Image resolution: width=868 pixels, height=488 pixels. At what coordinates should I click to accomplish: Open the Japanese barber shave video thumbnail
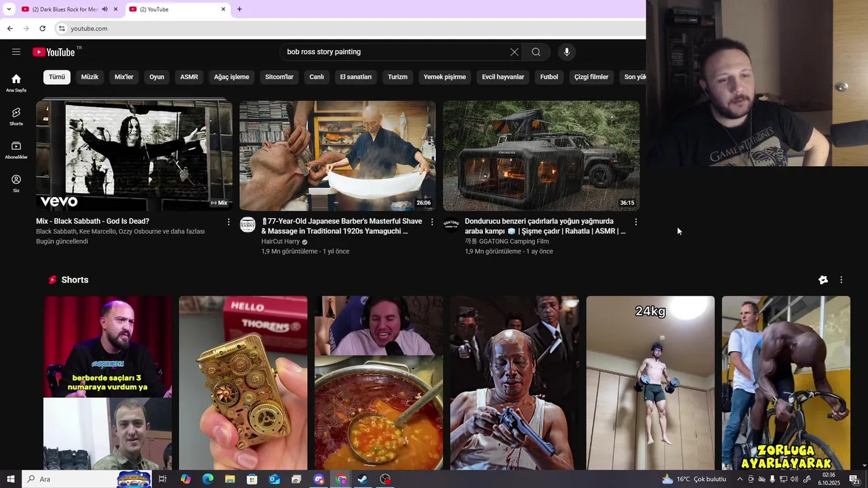pos(338,156)
